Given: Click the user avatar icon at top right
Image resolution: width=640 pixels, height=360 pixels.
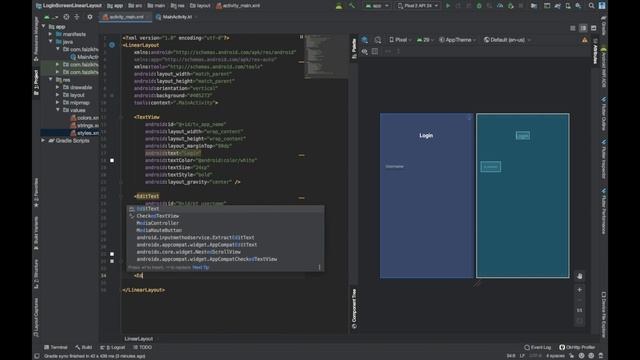Looking at the screenshot, I should (x=602, y=6).
